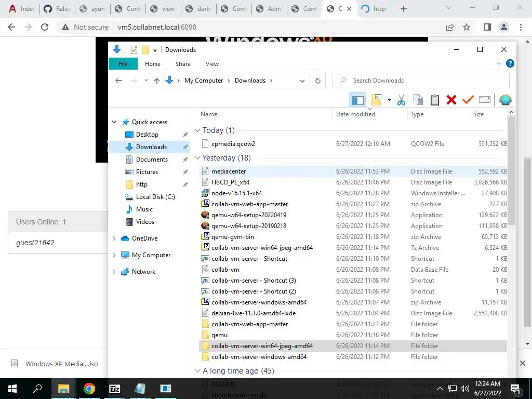The image size is (532, 399).
Task: Click quick access toolbar new folder icon
Action: coord(145,50)
